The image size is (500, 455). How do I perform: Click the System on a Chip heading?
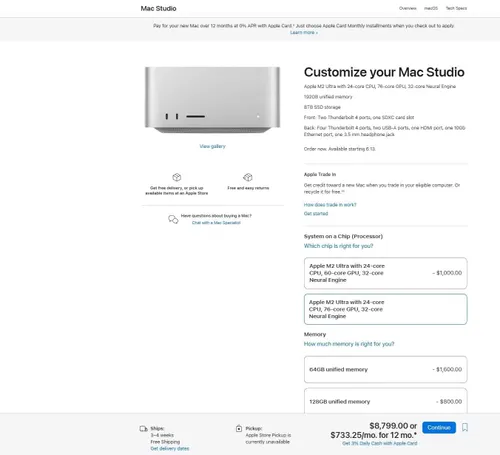(x=343, y=236)
